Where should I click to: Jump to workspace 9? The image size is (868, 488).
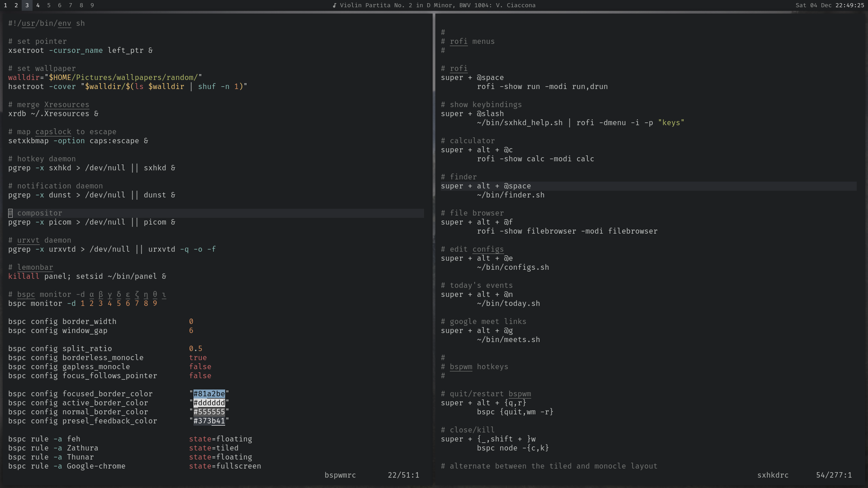tap(92, 5)
